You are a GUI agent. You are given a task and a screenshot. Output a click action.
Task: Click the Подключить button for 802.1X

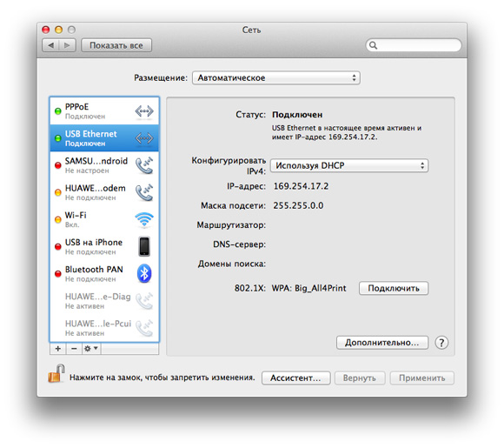[x=394, y=288]
